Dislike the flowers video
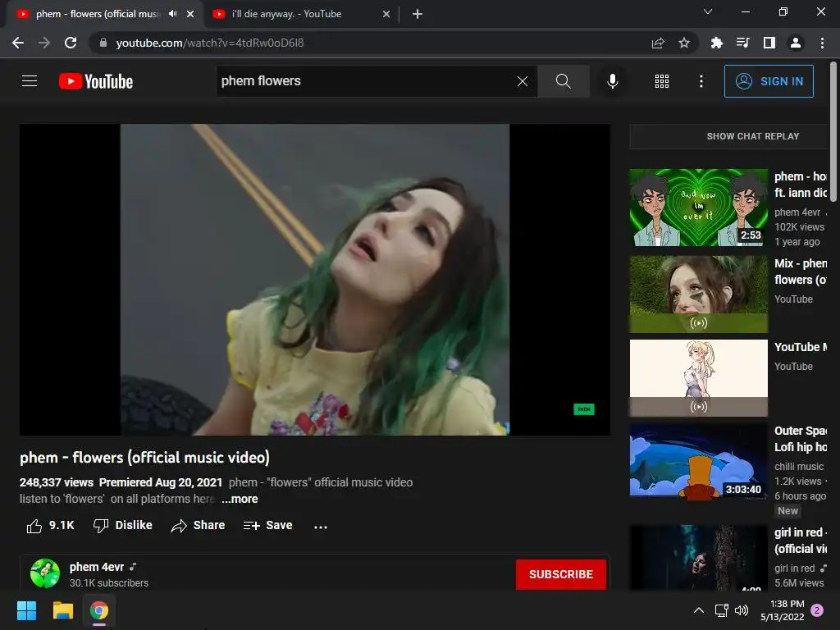Image resolution: width=840 pixels, height=630 pixels. point(123,526)
